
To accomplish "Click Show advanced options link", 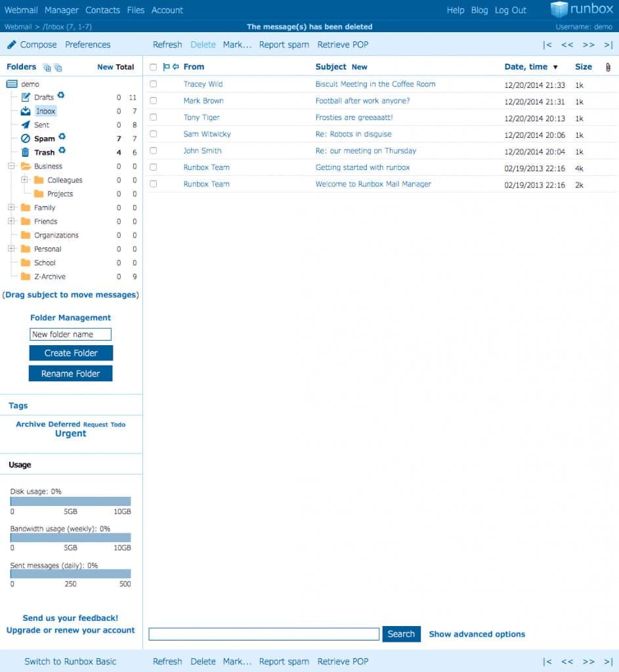I will 477,634.
